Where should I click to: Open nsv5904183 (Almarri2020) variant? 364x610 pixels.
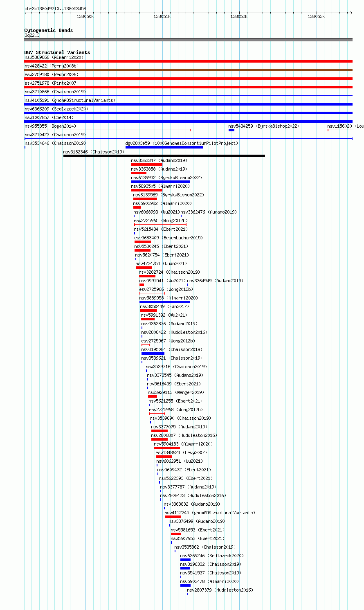[x=183, y=444]
